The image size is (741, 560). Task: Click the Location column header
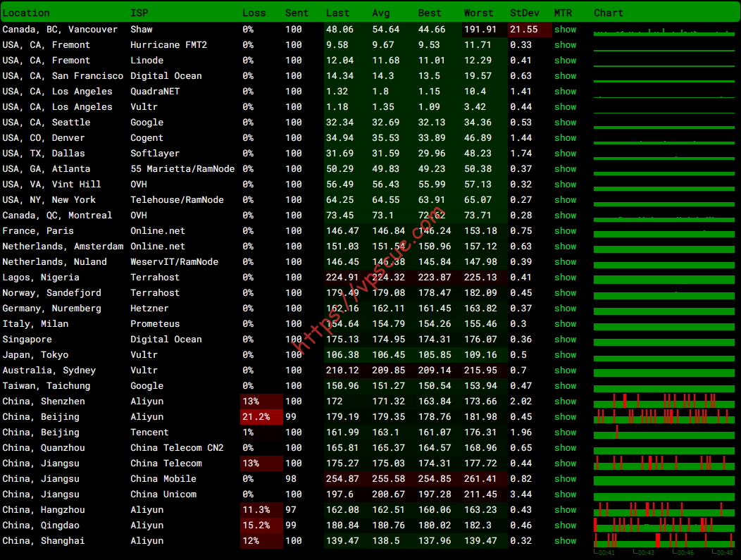[x=26, y=13]
